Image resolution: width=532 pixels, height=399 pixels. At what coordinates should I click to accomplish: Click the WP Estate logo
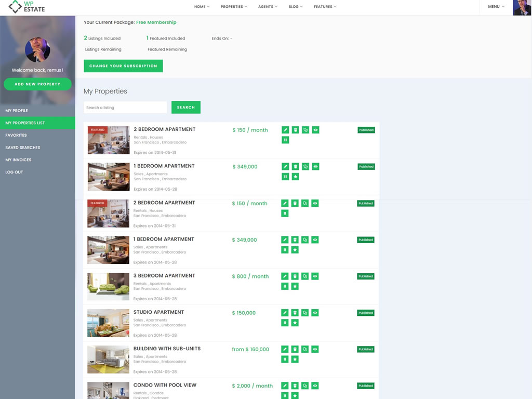click(26, 7)
